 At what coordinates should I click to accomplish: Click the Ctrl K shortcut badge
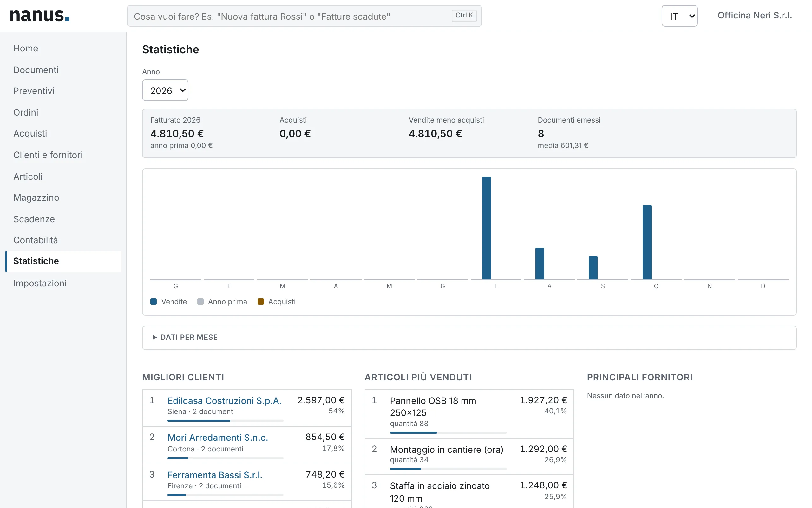coord(464,16)
